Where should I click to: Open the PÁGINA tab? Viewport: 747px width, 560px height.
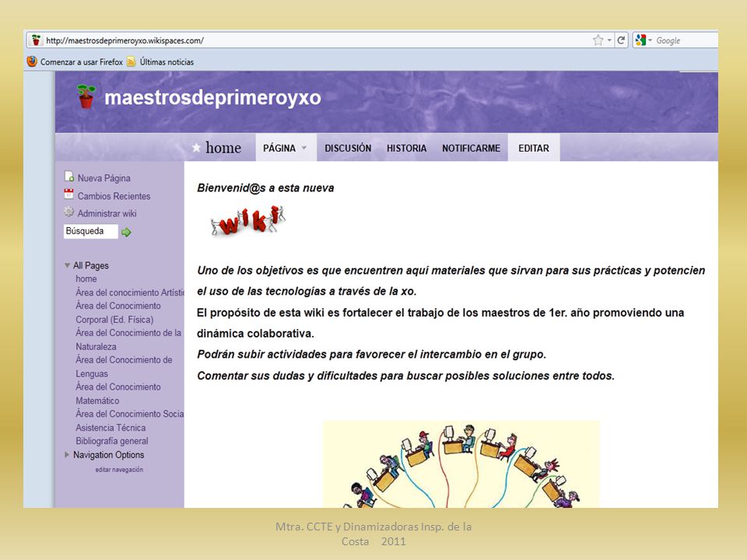coord(286,148)
